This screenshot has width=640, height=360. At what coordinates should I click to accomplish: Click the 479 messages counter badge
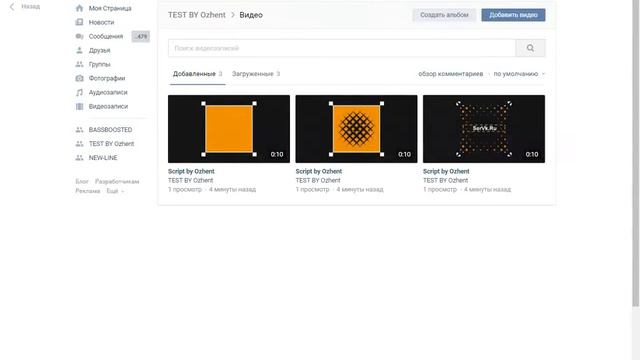(x=141, y=36)
